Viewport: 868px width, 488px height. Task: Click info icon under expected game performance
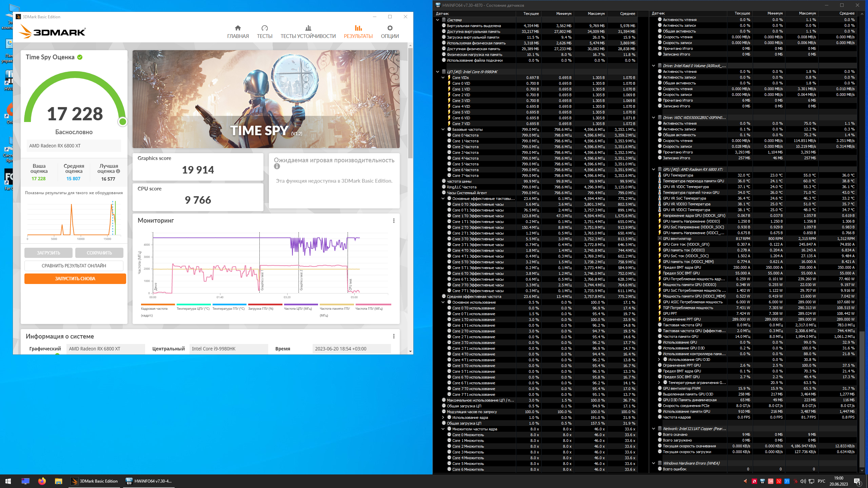[x=277, y=166]
